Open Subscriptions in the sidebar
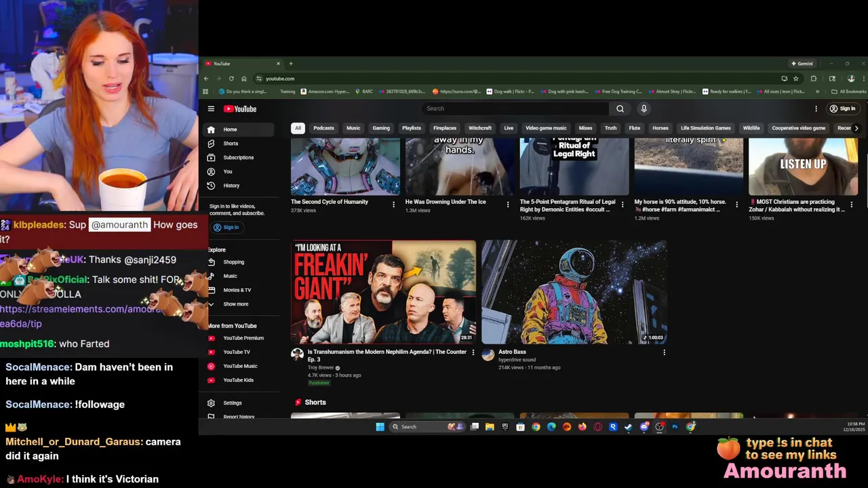 (240, 157)
